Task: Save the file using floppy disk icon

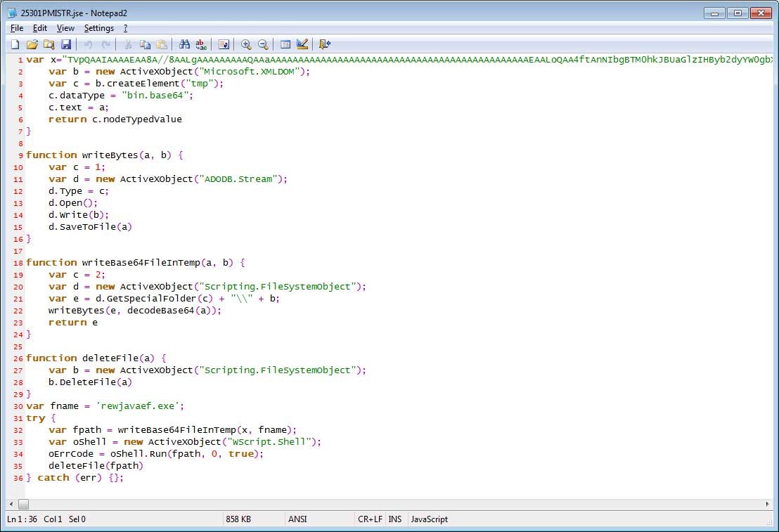Action: click(x=65, y=45)
